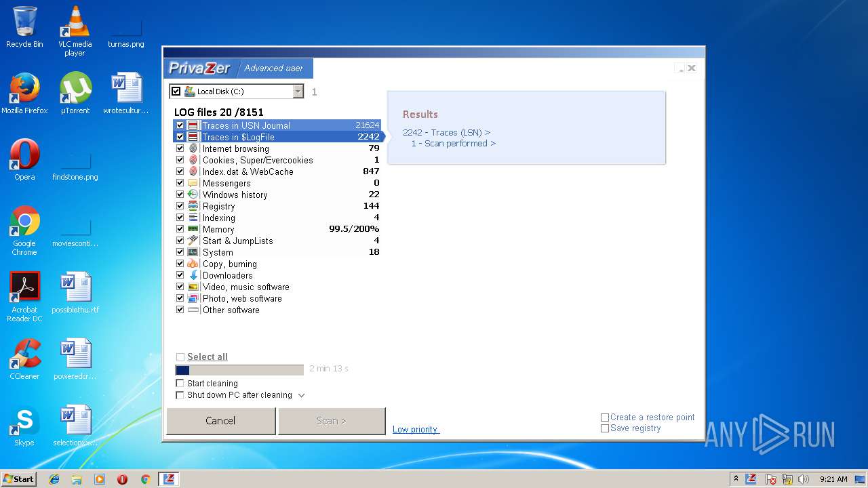
Task: Toggle the Select all checkbox
Action: [180, 357]
